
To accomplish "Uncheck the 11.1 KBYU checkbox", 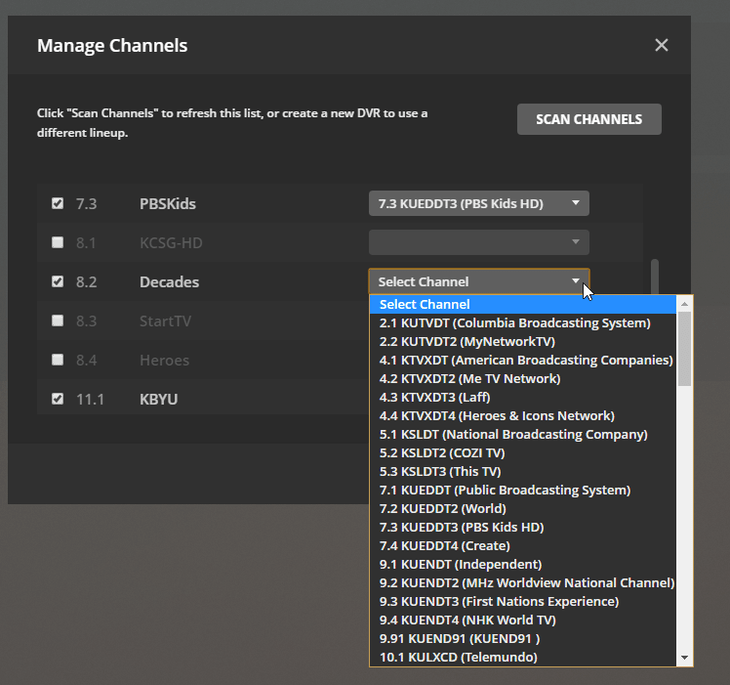I will click(57, 399).
